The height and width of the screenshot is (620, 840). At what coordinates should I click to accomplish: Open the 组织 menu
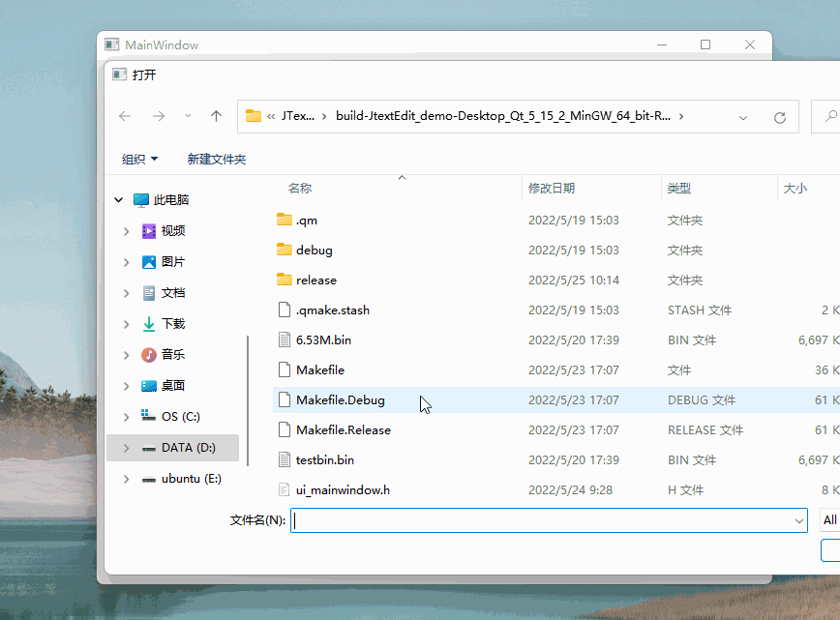139,159
